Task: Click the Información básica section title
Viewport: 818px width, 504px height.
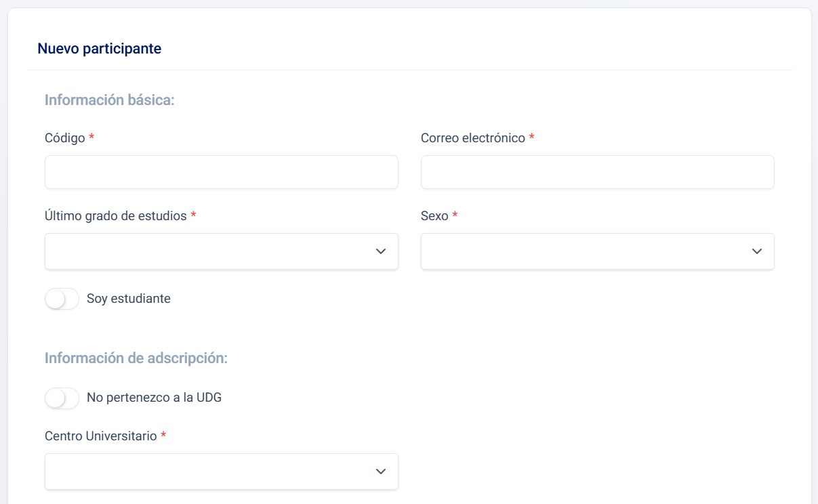Action: pyautogui.click(x=110, y=100)
